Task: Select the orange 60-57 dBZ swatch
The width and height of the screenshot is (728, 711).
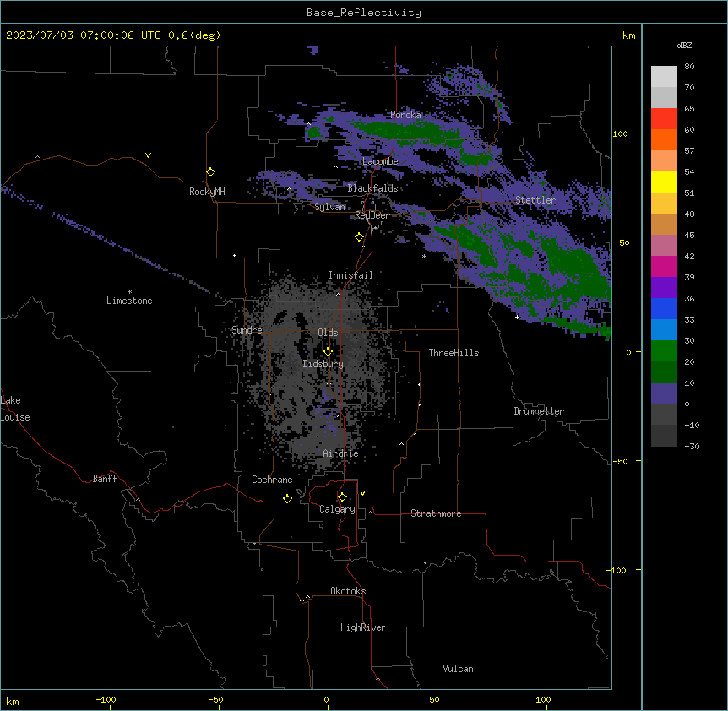Action: coord(664,139)
